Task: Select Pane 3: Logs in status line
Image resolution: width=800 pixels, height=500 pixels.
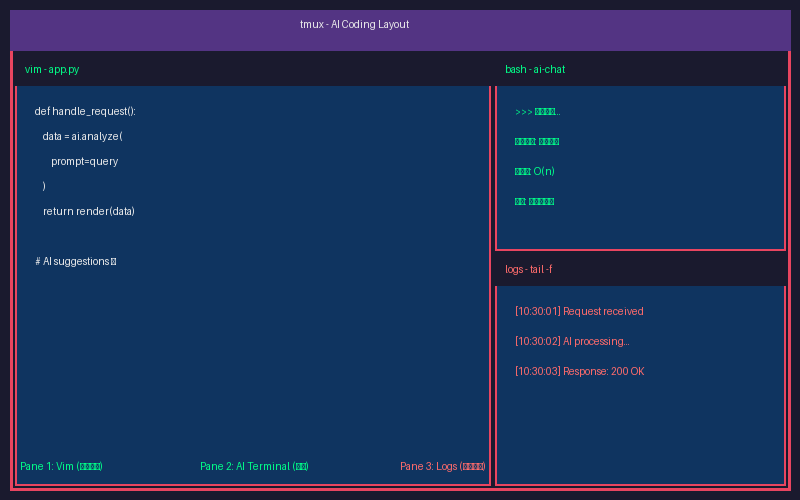Action: [x=442, y=466]
